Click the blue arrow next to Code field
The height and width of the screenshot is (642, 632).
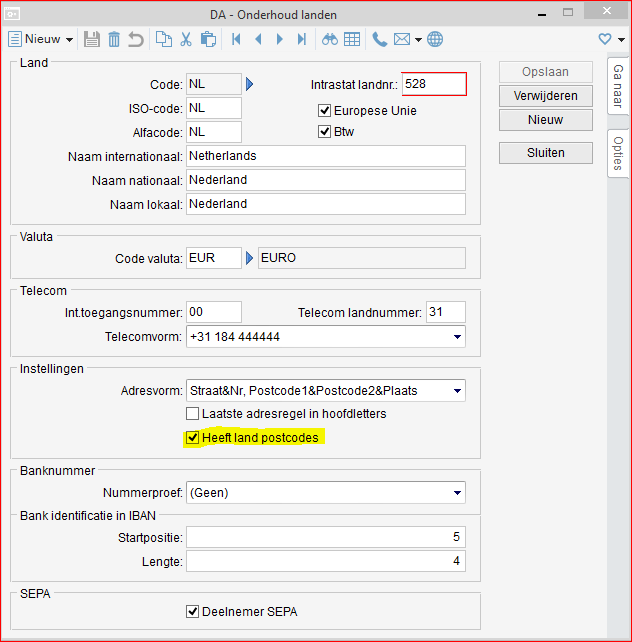click(249, 84)
